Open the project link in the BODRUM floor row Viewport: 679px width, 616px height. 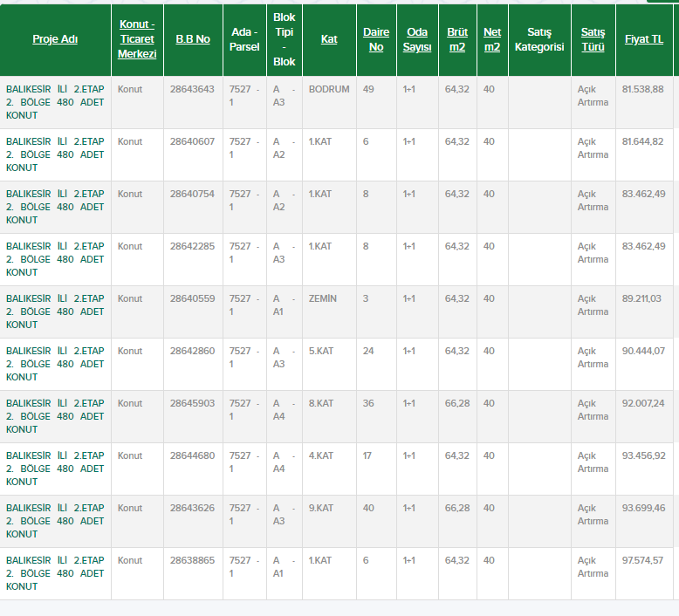tap(55, 102)
